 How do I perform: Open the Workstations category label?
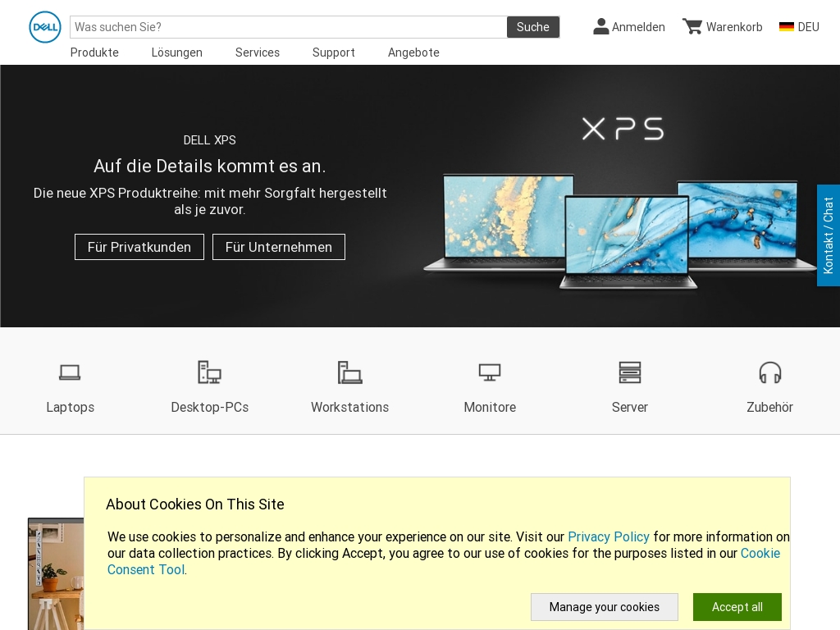[x=349, y=407]
